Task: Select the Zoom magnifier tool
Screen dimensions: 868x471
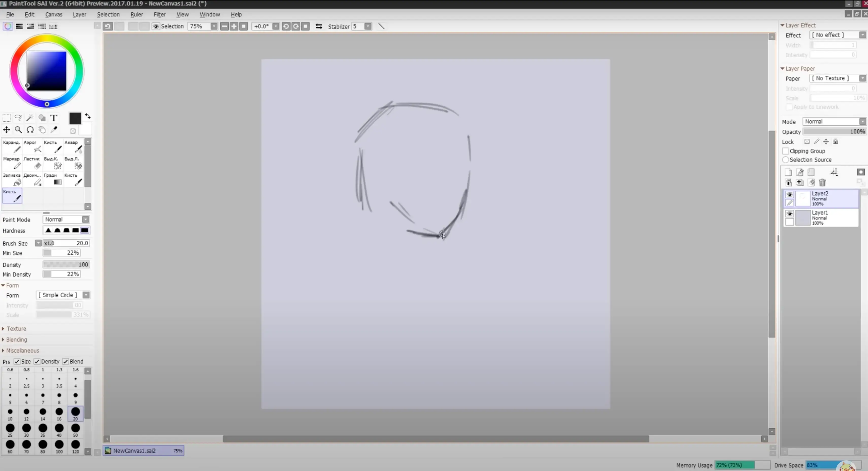Action: coord(18,130)
